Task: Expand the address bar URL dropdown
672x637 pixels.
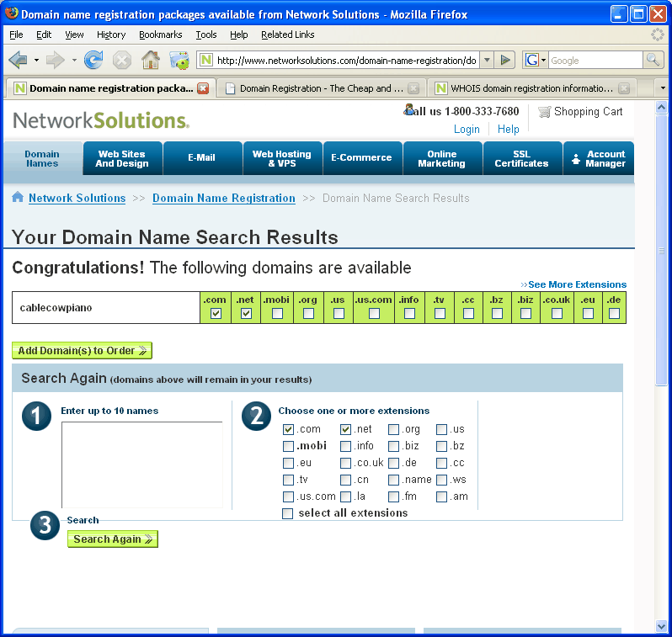Action: pyautogui.click(x=487, y=60)
